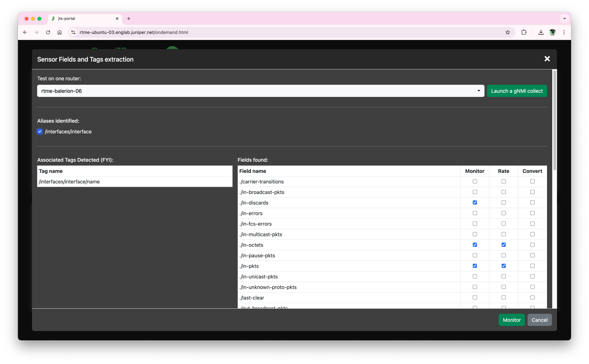Reload the page with the refresh icon
Image resolution: width=589 pixels, height=364 pixels.
(x=48, y=32)
